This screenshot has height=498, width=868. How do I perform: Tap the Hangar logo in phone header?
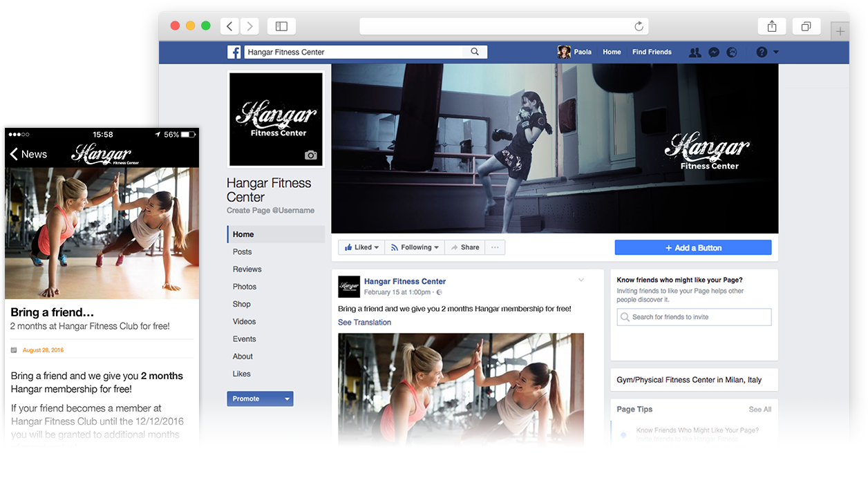pos(104,154)
